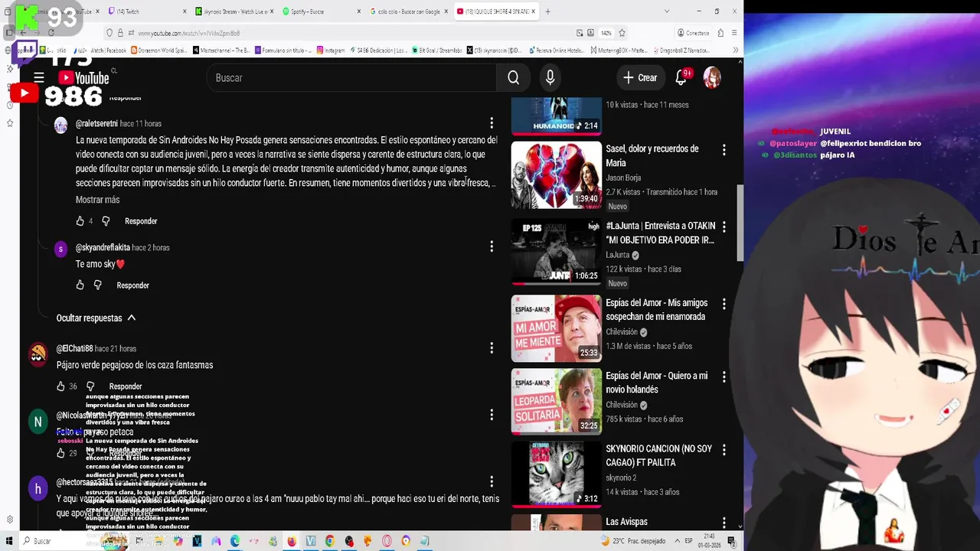
Task: Open the Doraemon World bookmark
Action: [159, 51]
